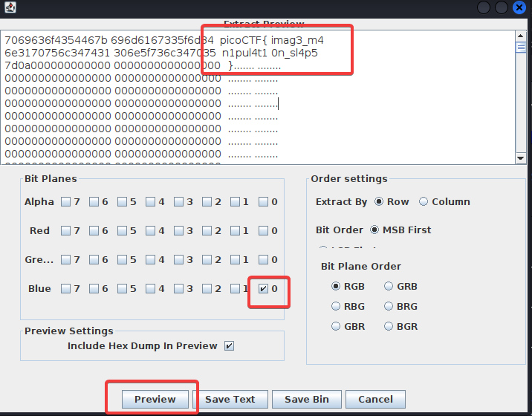Enable Red bit plane 2

point(207,231)
